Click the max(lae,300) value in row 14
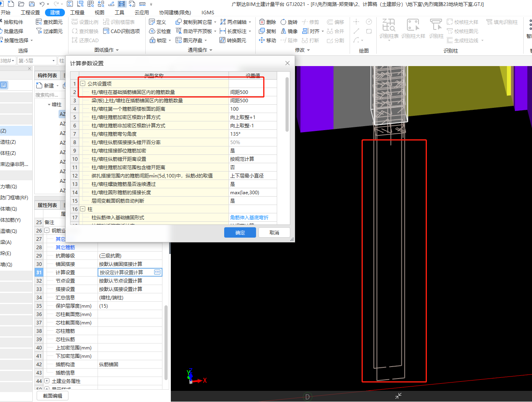Image resolution: width=532 pixels, height=402 pixels. coord(253,192)
